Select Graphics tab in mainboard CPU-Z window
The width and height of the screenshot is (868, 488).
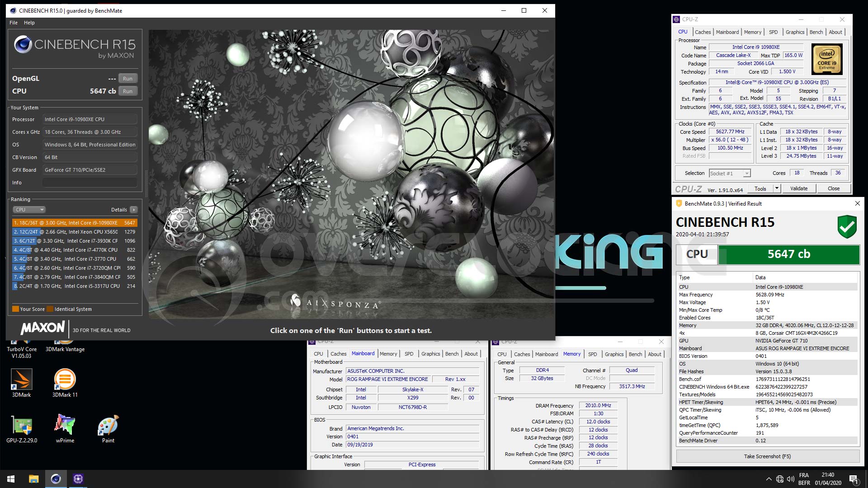430,354
